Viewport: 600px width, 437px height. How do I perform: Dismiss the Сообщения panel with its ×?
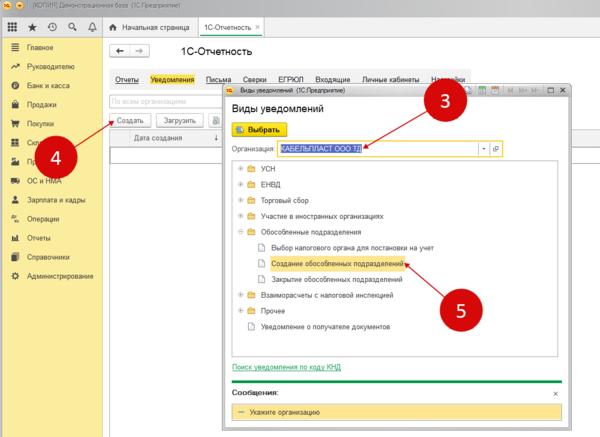[x=556, y=393]
